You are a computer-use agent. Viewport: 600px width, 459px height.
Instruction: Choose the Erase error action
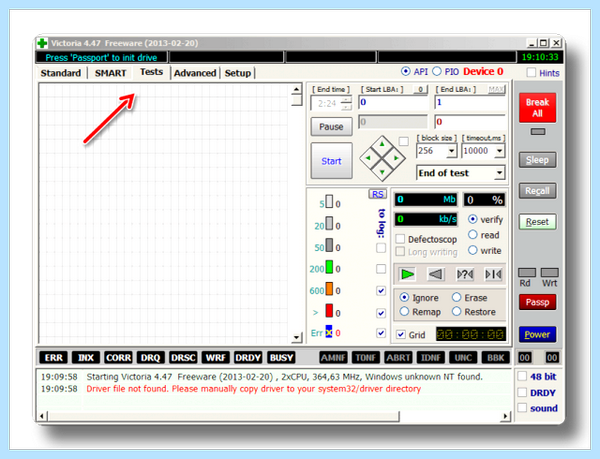click(457, 297)
